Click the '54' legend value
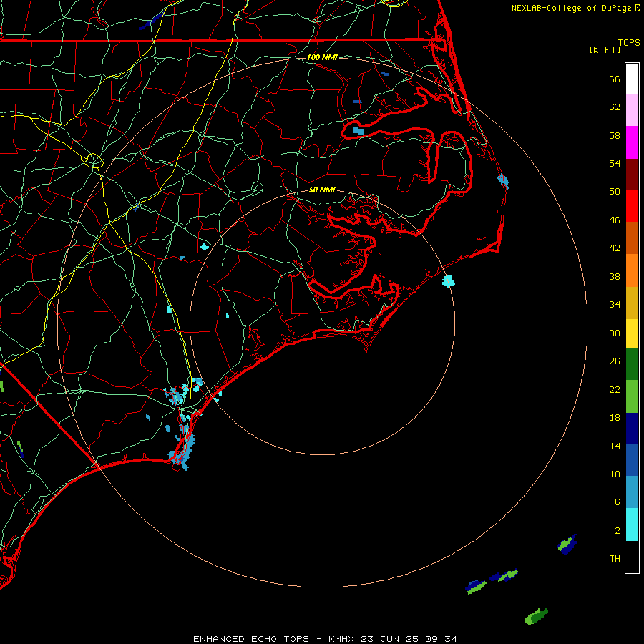 pos(615,163)
